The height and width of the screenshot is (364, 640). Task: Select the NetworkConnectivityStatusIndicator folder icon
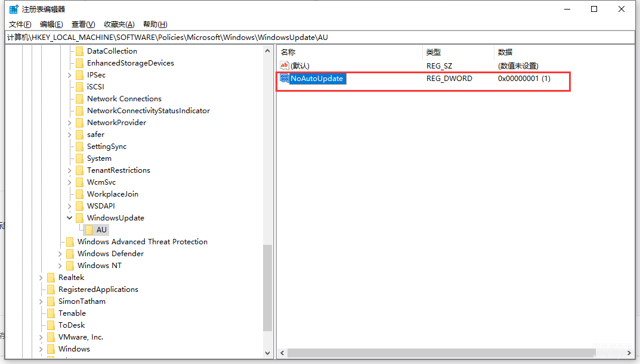(x=79, y=111)
